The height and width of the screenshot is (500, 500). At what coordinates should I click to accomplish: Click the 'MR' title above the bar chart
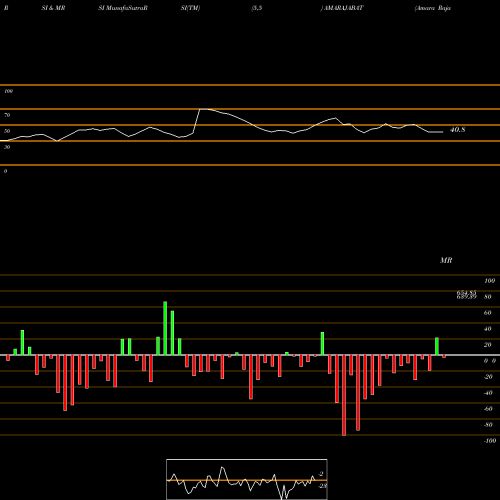[446, 260]
